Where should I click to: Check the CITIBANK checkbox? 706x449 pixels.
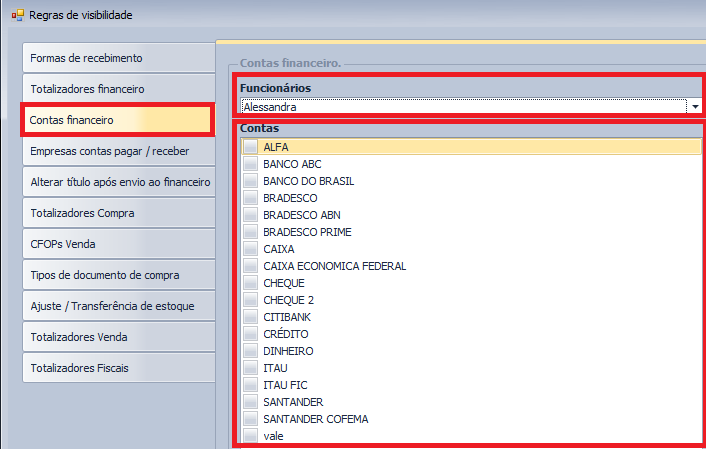pos(250,317)
